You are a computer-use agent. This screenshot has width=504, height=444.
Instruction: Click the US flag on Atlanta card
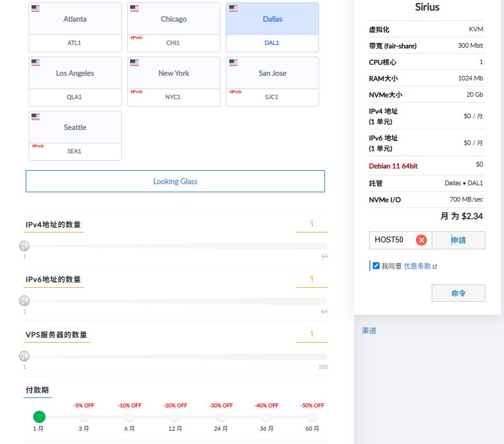(x=36, y=9)
